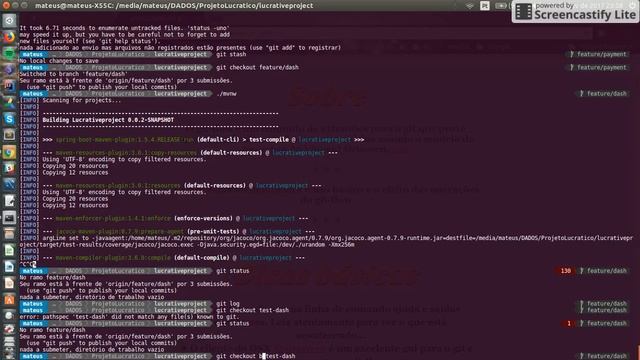
Task: Click the "error: pathspec 'test-dash'" message
Action: pos(128,317)
